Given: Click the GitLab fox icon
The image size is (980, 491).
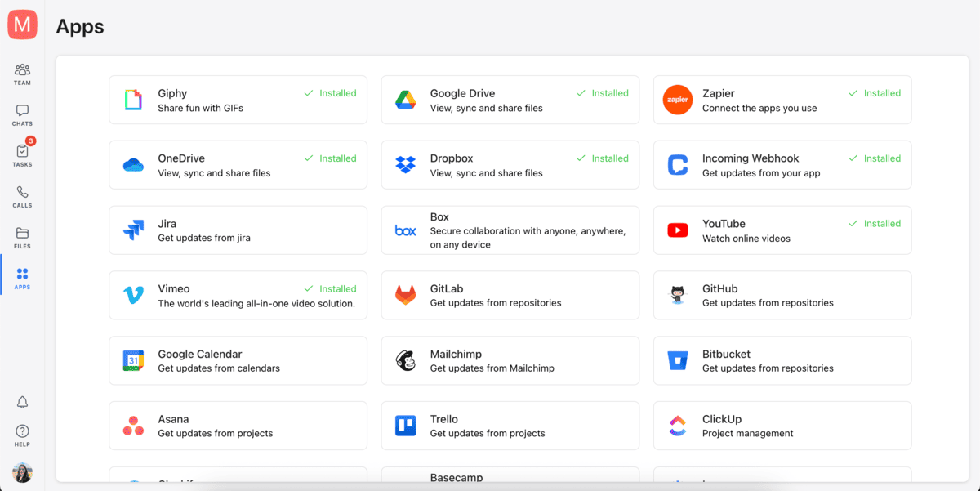Looking at the screenshot, I should coord(404,295).
